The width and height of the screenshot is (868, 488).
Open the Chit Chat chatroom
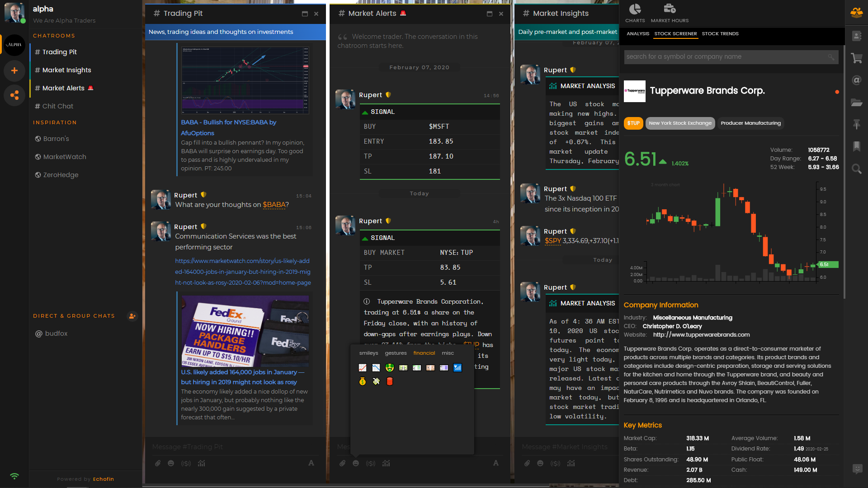coord(57,106)
